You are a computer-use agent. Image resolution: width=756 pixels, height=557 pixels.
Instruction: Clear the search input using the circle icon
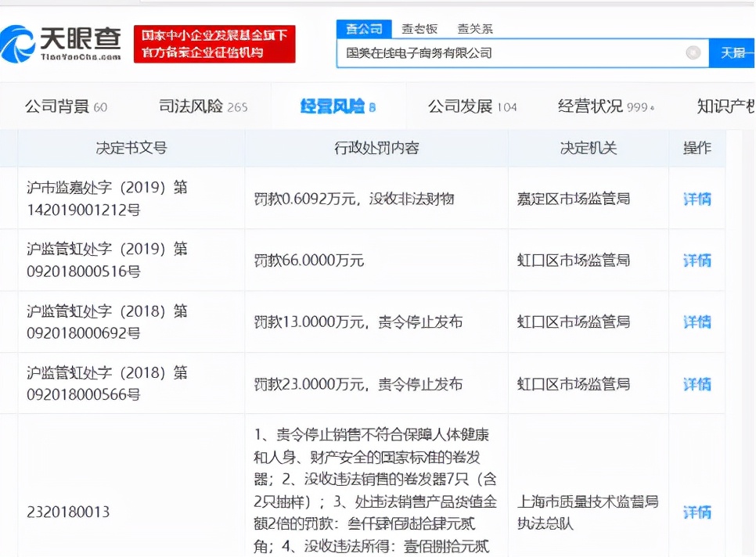693,52
